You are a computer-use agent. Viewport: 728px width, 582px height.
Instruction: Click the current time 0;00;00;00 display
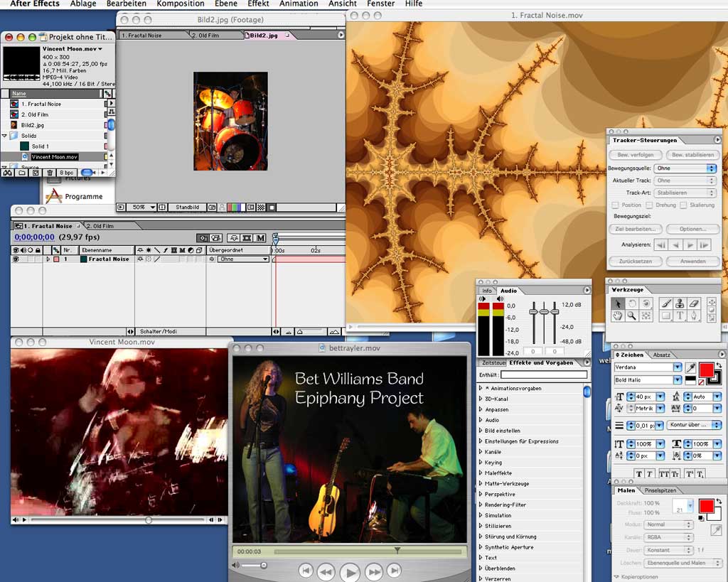pos(34,237)
